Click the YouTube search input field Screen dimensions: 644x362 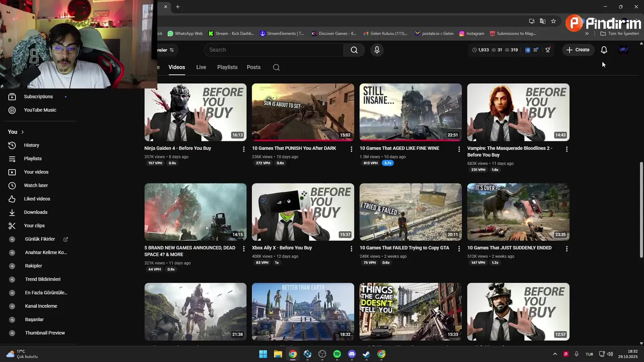coord(274,50)
